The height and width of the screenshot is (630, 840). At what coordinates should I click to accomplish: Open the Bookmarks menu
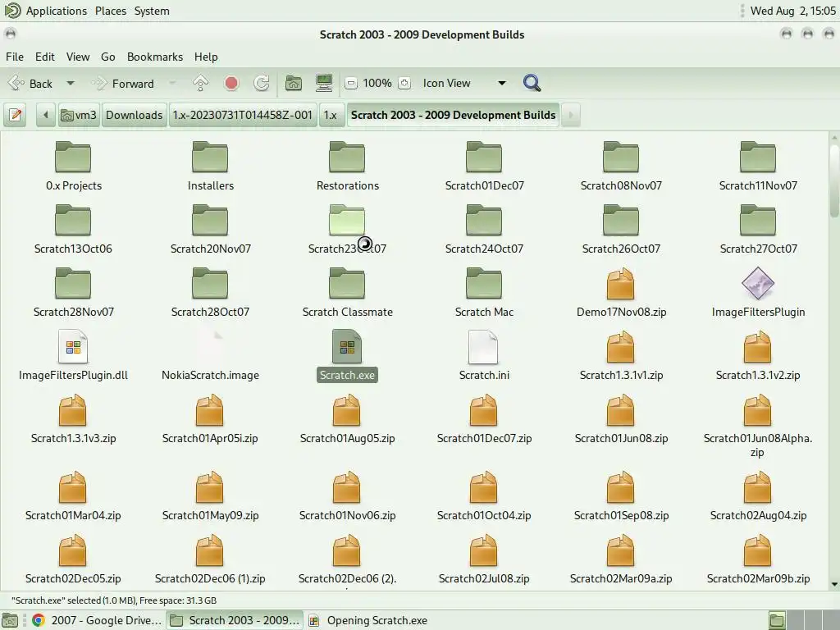(x=155, y=57)
